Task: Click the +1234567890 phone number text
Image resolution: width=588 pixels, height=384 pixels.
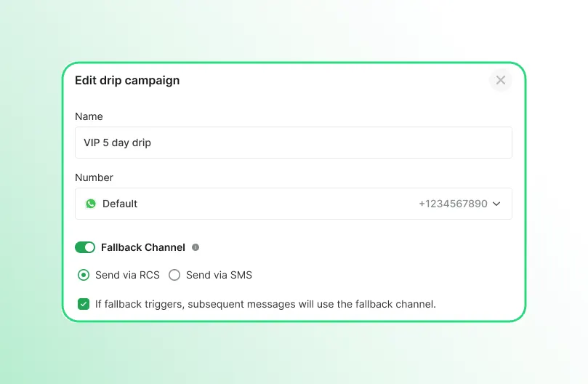Action: (x=453, y=204)
